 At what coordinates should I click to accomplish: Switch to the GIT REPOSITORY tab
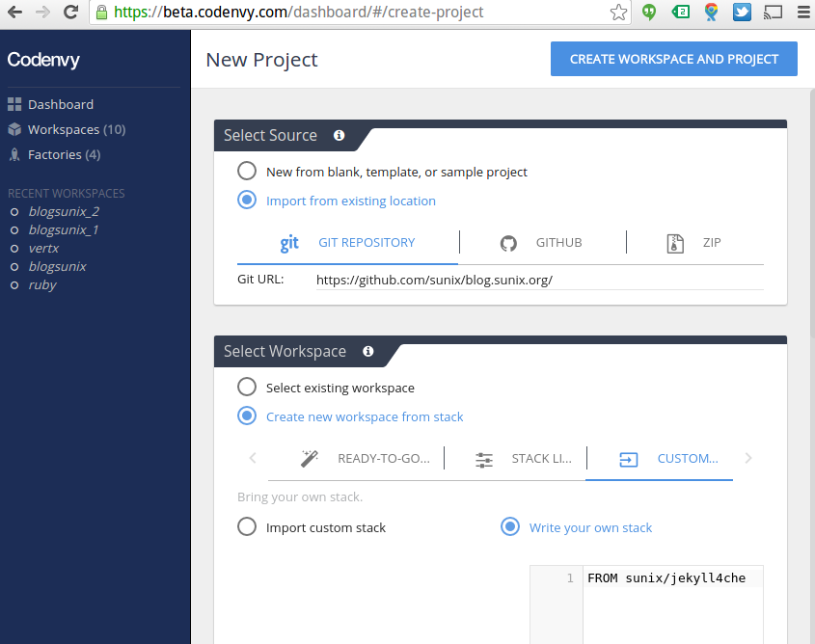point(348,243)
